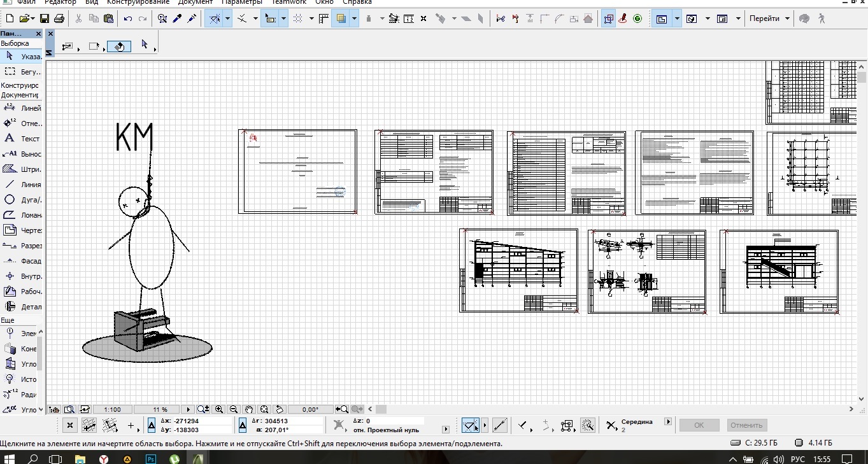868x464 pixels.
Task: Select the Text tool (Текст)
Action: 21,139
